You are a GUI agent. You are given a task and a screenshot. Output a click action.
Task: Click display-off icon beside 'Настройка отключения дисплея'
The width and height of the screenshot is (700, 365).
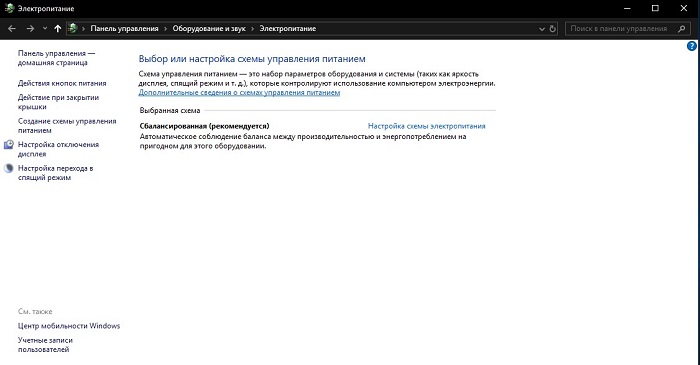pyautogui.click(x=8, y=145)
